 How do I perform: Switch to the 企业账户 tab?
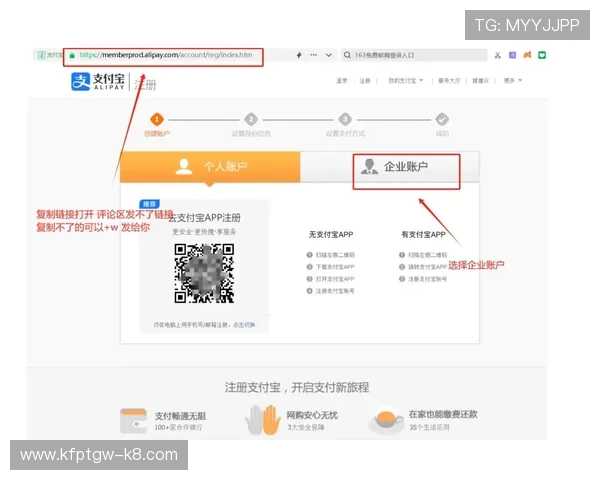[x=390, y=167]
